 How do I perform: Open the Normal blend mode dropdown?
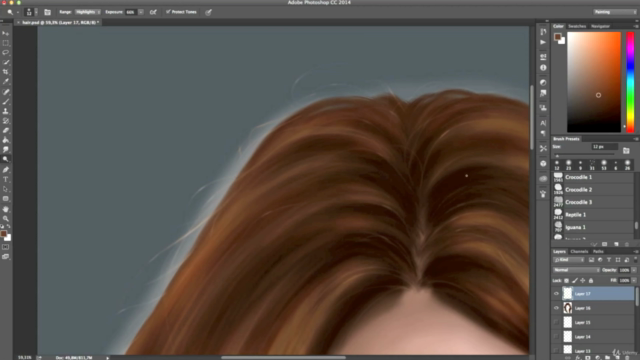(576, 270)
